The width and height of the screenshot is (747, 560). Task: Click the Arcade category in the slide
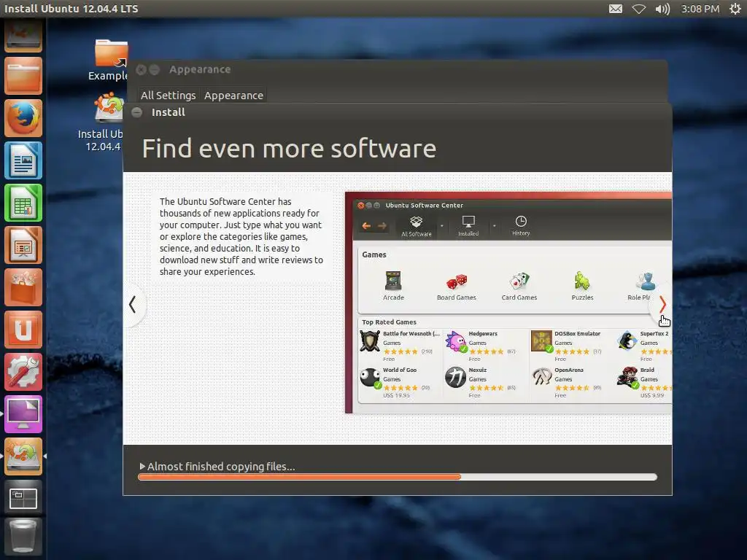pos(393,285)
